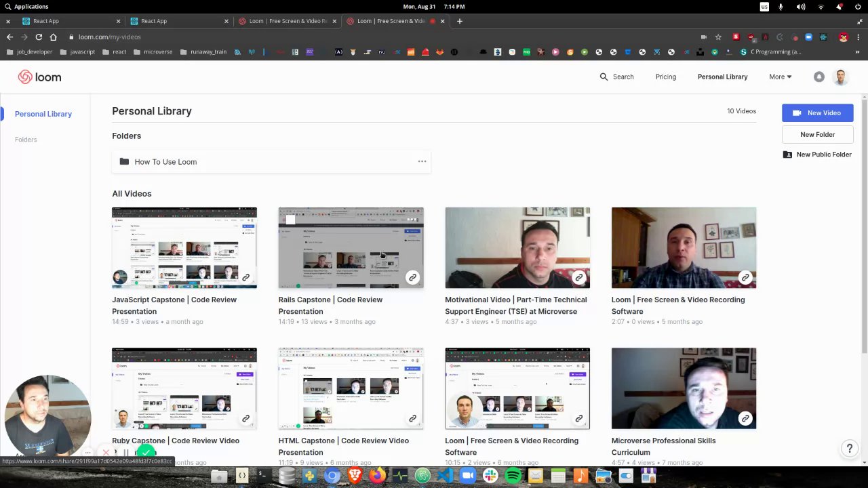Viewport: 868px width, 488px height.
Task: Copy link for Motivational Video thumbnail
Action: 578,277
